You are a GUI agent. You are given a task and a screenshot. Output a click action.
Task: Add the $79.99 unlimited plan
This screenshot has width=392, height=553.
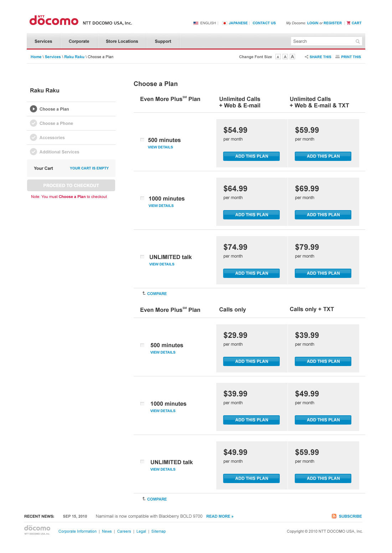(x=323, y=273)
